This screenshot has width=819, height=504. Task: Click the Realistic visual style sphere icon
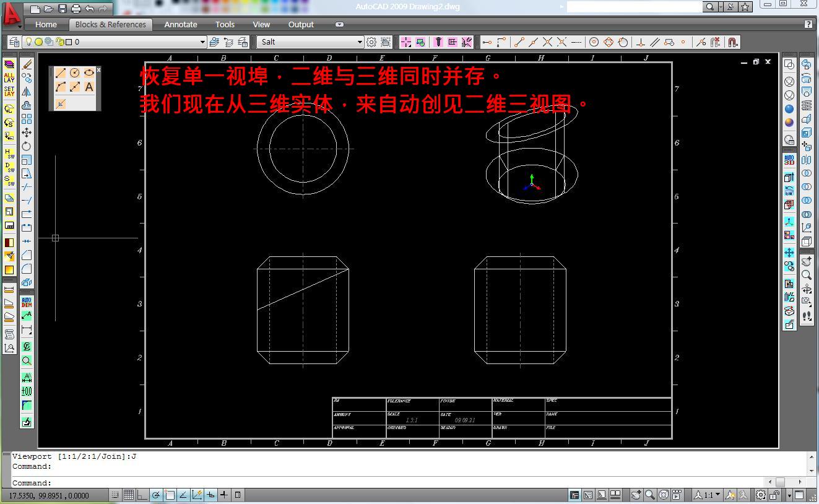pyautogui.click(x=789, y=122)
